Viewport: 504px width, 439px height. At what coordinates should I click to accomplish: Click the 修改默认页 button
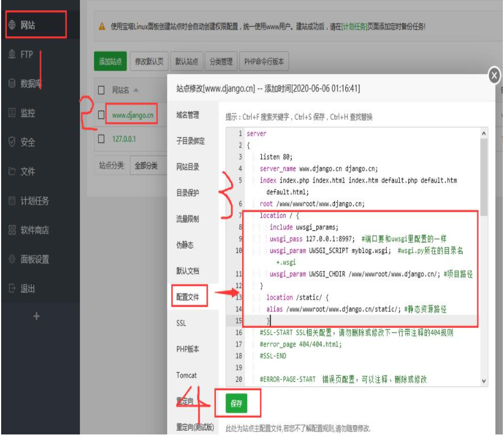[x=149, y=61]
